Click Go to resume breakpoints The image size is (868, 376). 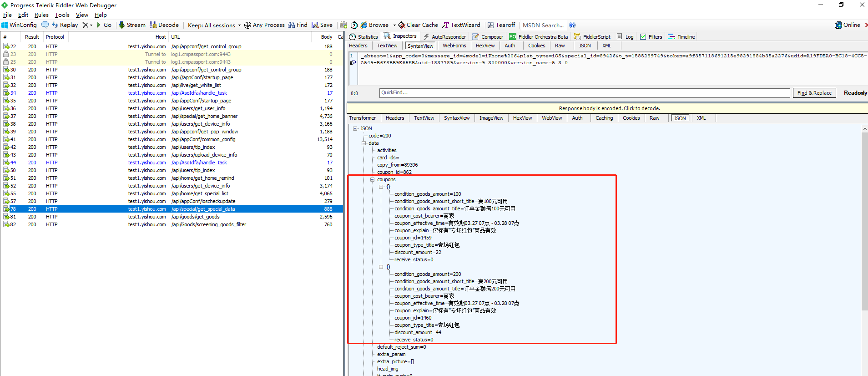click(x=104, y=25)
